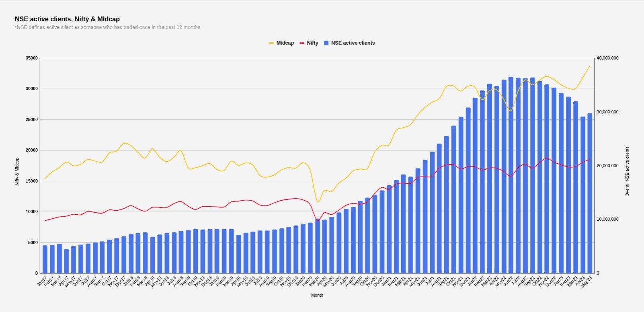This screenshot has height=312, width=644.
Task: Toggle NSE active clients series legend label
Action: click(353, 43)
